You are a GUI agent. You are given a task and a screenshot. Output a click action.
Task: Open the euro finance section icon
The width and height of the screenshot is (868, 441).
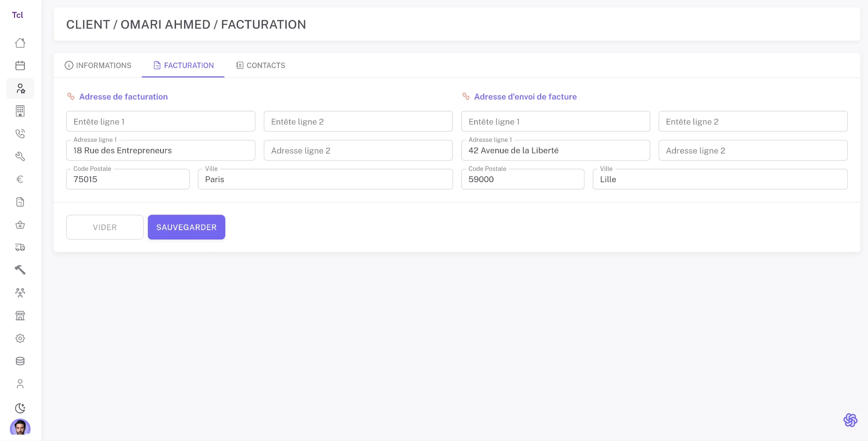(20, 179)
